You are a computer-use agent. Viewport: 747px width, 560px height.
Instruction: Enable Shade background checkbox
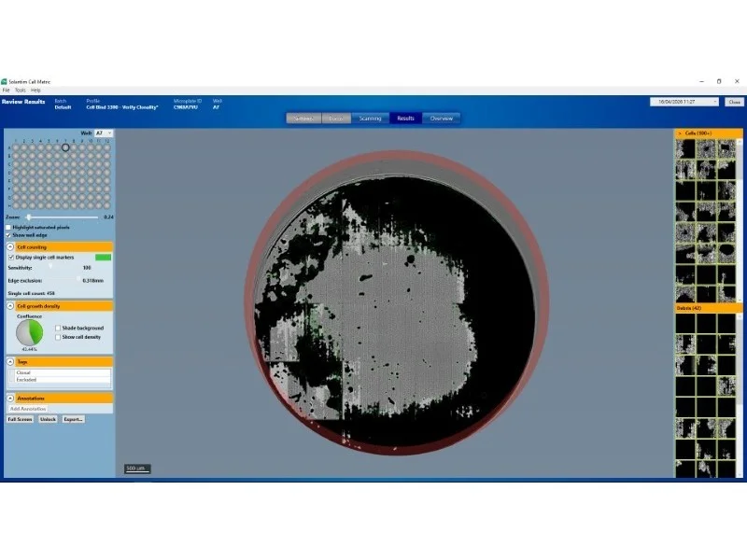pos(58,329)
